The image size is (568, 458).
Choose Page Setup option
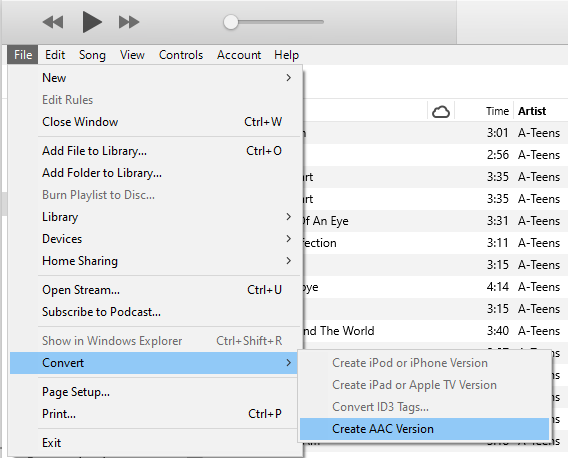click(155, 392)
